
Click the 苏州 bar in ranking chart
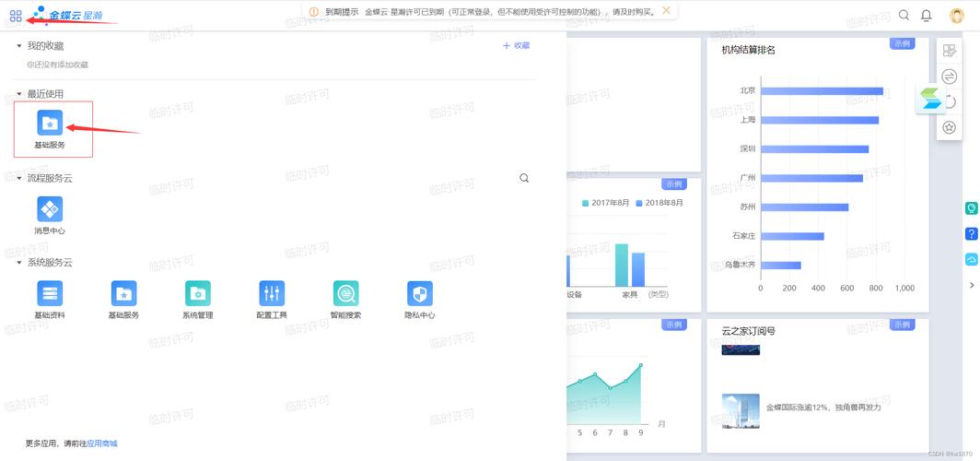[805, 207]
